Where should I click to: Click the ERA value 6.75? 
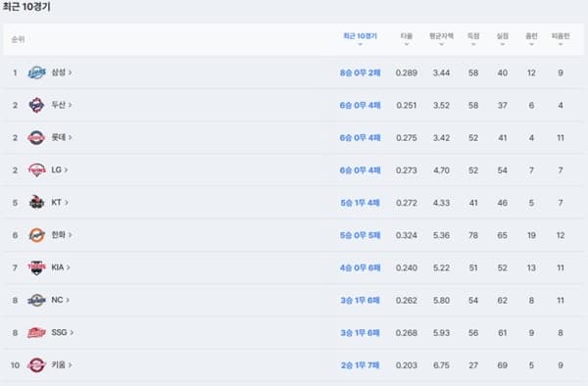(x=441, y=365)
